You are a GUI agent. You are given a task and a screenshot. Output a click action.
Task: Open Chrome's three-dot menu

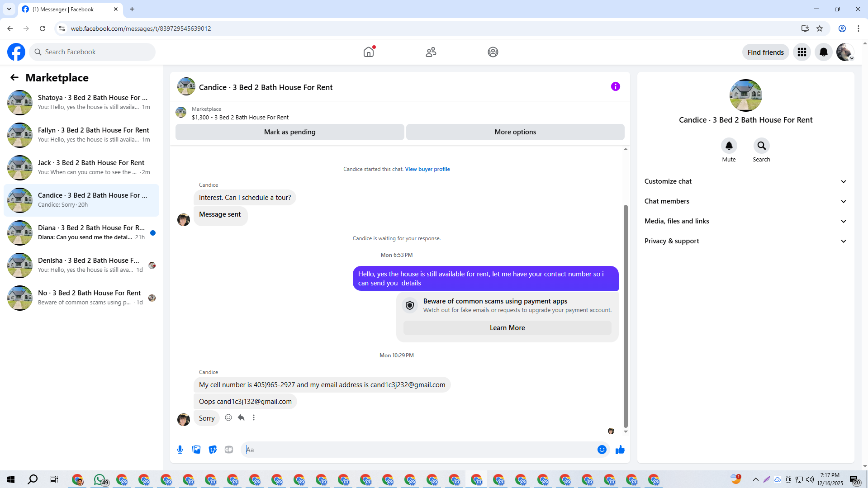858,28
